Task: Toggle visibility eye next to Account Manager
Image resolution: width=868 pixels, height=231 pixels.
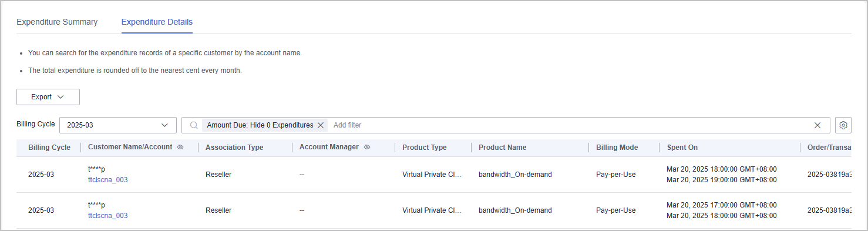Action: click(367, 148)
